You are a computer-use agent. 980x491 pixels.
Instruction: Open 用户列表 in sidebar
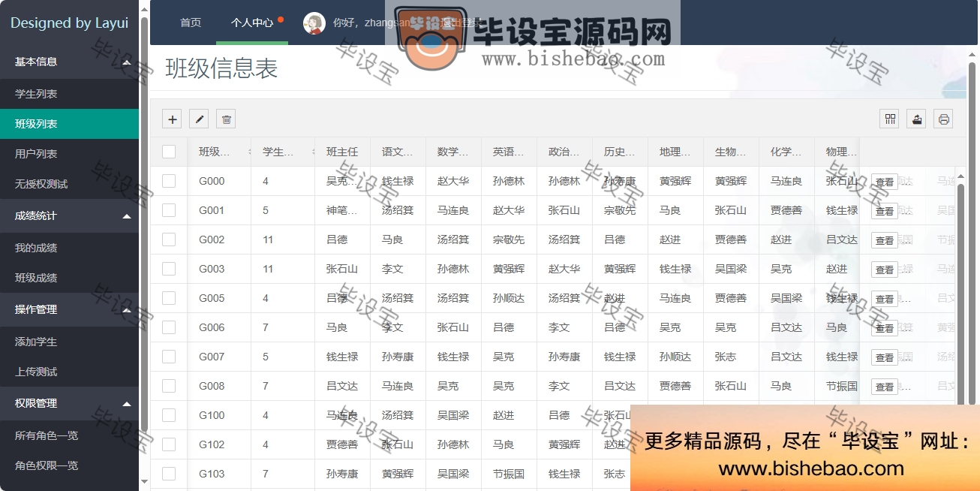[x=69, y=154]
